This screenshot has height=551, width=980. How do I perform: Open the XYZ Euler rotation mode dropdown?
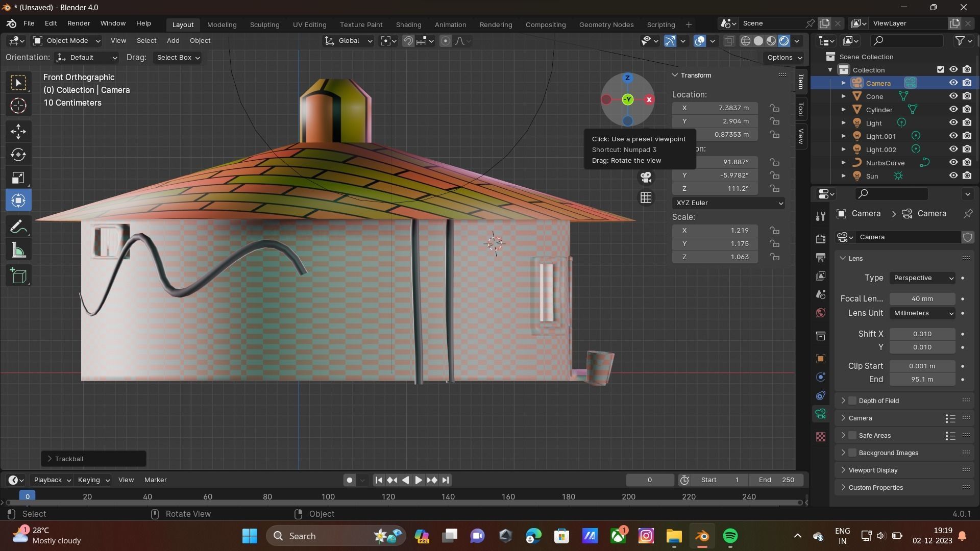coord(729,203)
